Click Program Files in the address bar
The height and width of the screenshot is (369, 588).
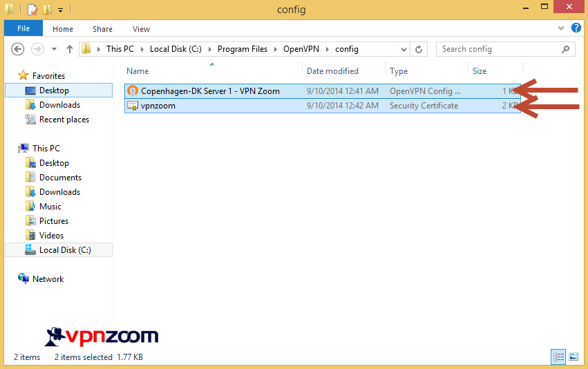click(243, 49)
